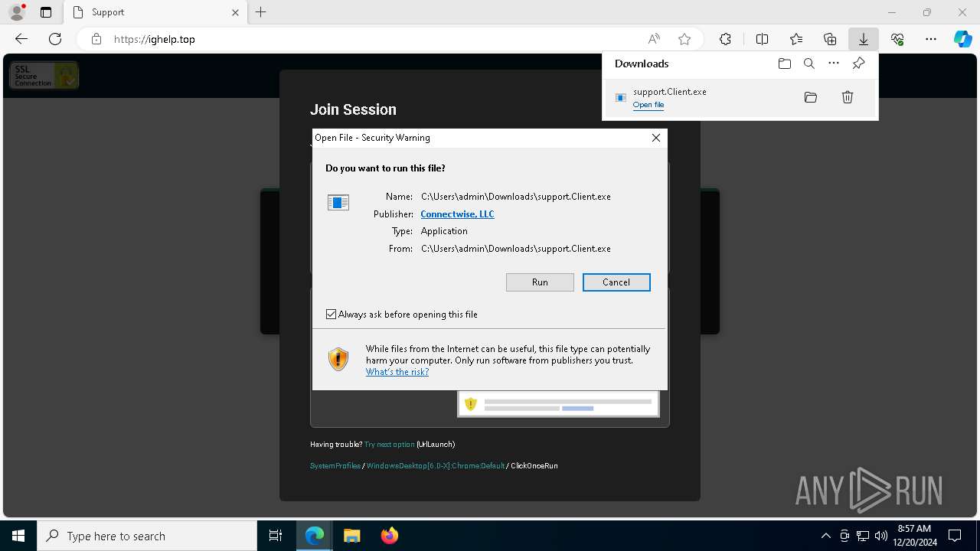Click Open file link under support.Client.exe
The height and width of the screenshot is (551, 980).
pos(648,105)
